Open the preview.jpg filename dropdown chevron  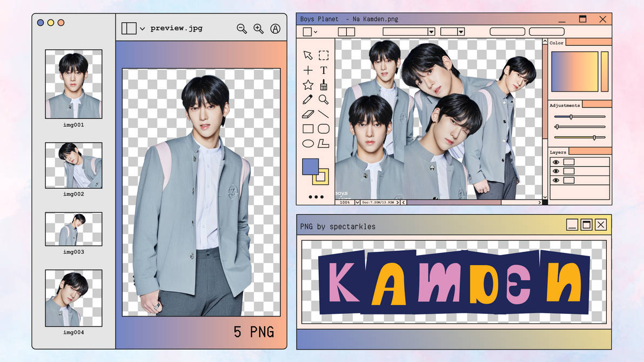point(142,28)
